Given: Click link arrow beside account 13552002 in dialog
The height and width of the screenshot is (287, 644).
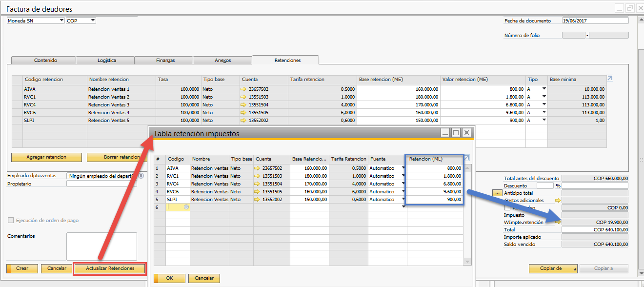Looking at the screenshot, I should point(258,200).
